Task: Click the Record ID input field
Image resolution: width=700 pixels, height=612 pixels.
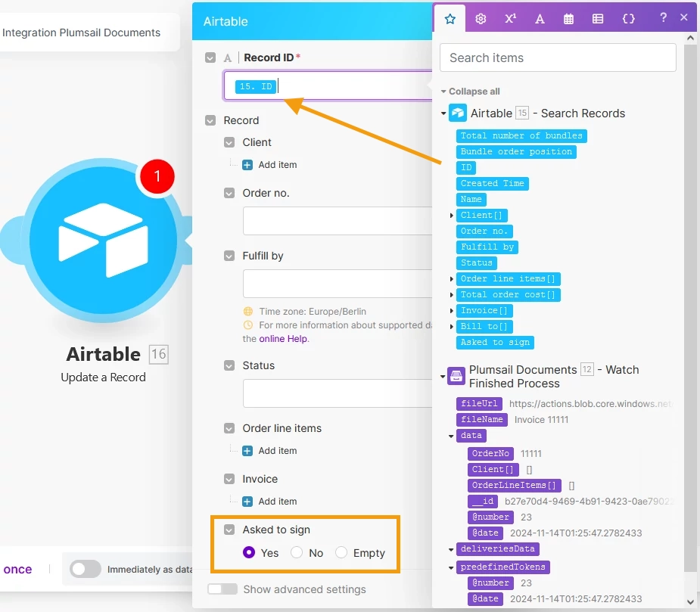Action: [328, 85]
